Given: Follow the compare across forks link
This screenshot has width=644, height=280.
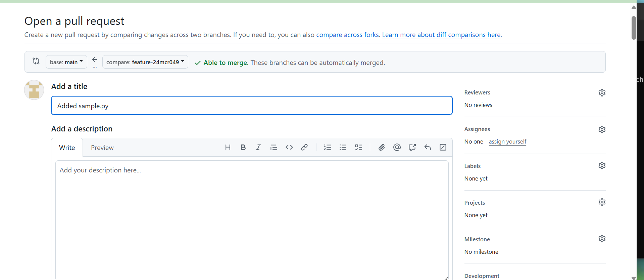Looking at the screenshot, I should (x=347, y=35).
